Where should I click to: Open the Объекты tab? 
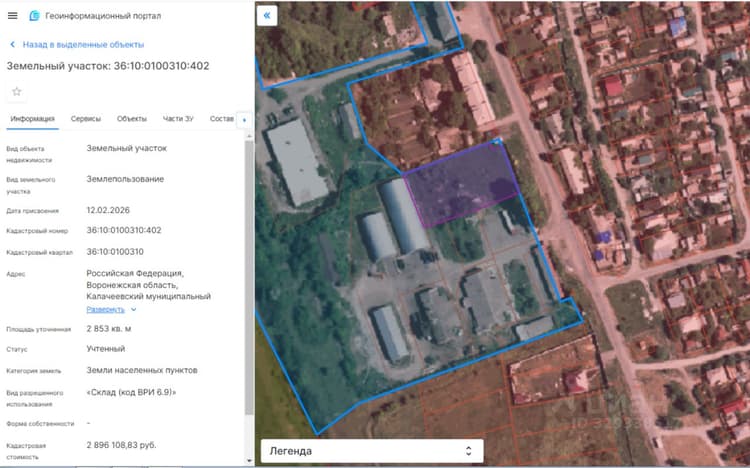132,119
